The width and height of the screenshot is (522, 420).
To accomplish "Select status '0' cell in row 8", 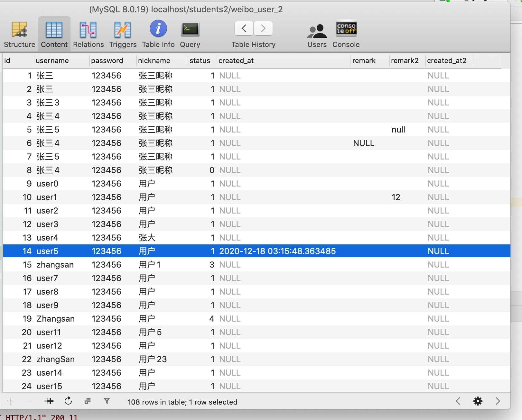I will pyautogui.click(x=212, y=170).
